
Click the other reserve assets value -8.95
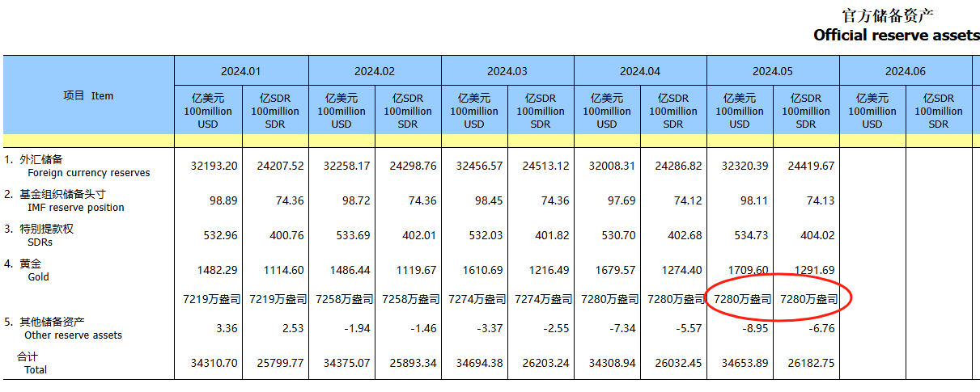coord(752,328)
